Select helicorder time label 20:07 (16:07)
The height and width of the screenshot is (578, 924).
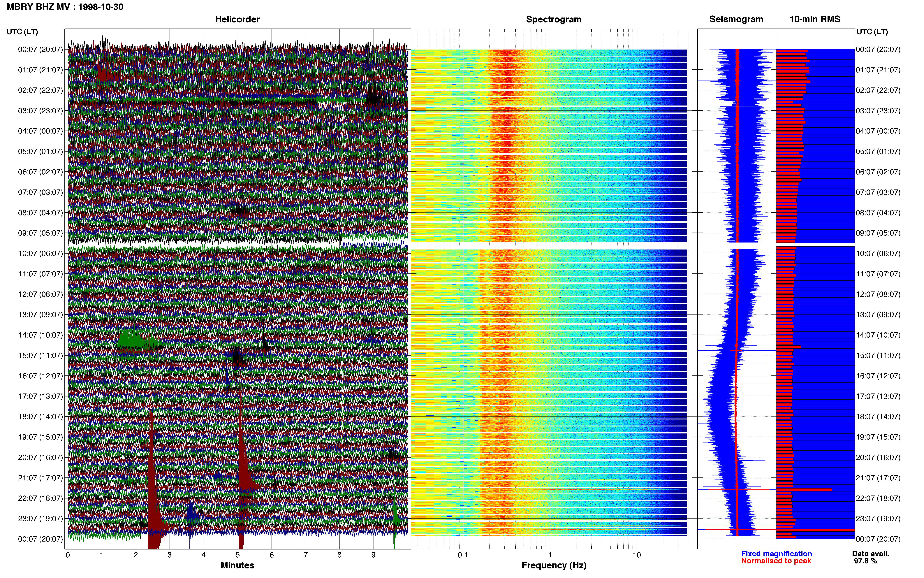(x=41, y=458)
